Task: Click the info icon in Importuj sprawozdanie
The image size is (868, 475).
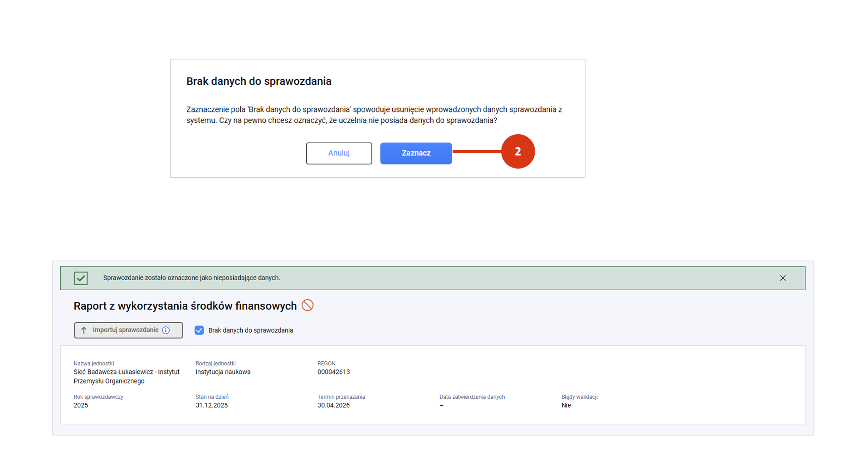Action: 166,330
